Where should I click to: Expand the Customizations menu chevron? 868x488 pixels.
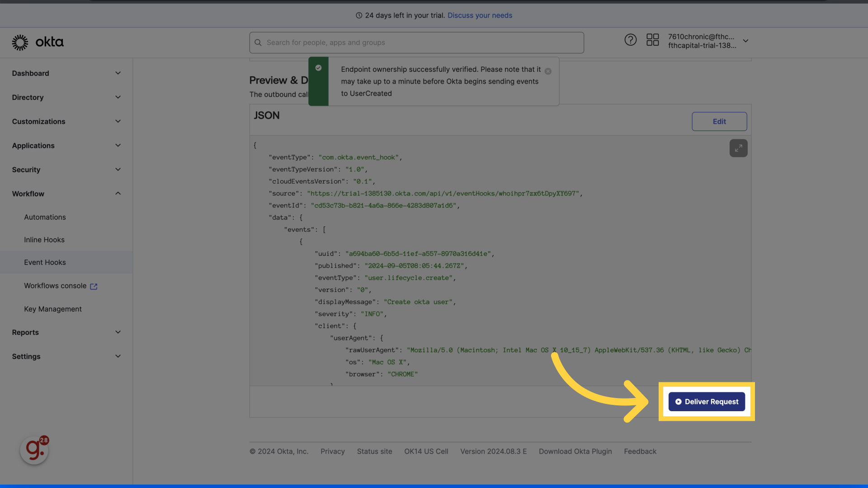point(118,122)
